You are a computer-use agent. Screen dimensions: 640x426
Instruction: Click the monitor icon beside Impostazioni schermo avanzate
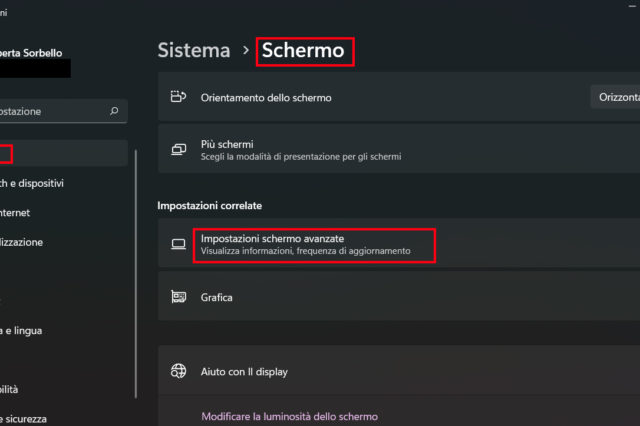point(179,244)
